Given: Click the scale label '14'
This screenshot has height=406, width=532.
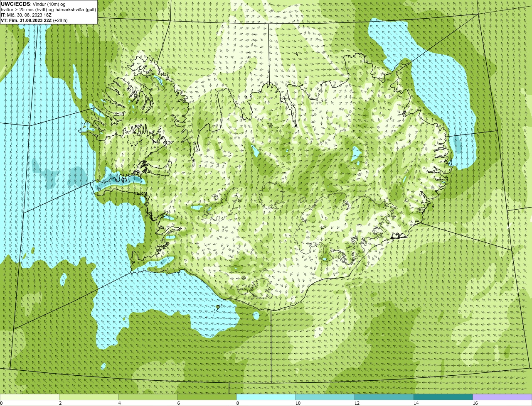Looking at the screenshot, I should (416, 403).
